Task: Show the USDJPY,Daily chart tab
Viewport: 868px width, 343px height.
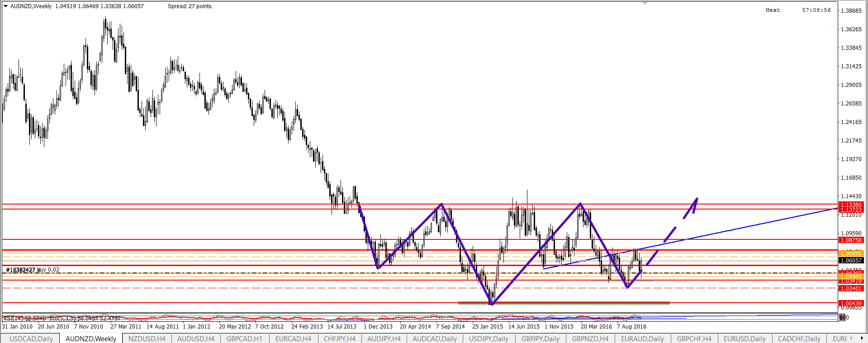Action: (489, 338)
